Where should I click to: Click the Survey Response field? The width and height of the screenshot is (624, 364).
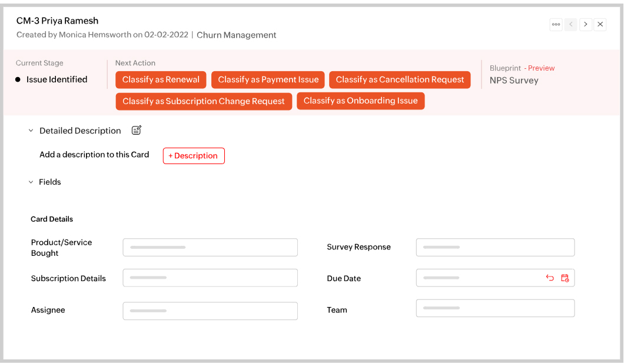pyautogui.click(x=495, y=247)
